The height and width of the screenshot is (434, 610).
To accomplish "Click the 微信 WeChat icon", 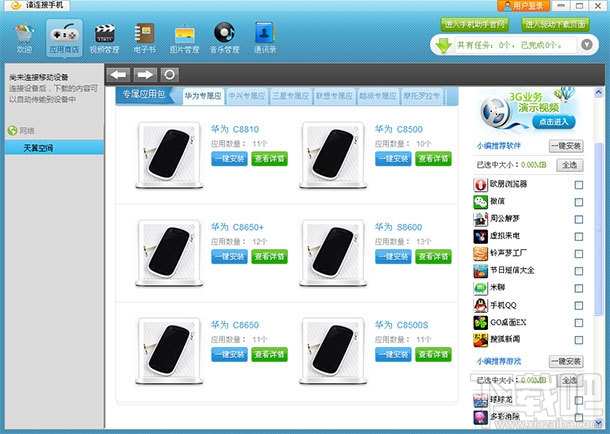I will point(480,201).
